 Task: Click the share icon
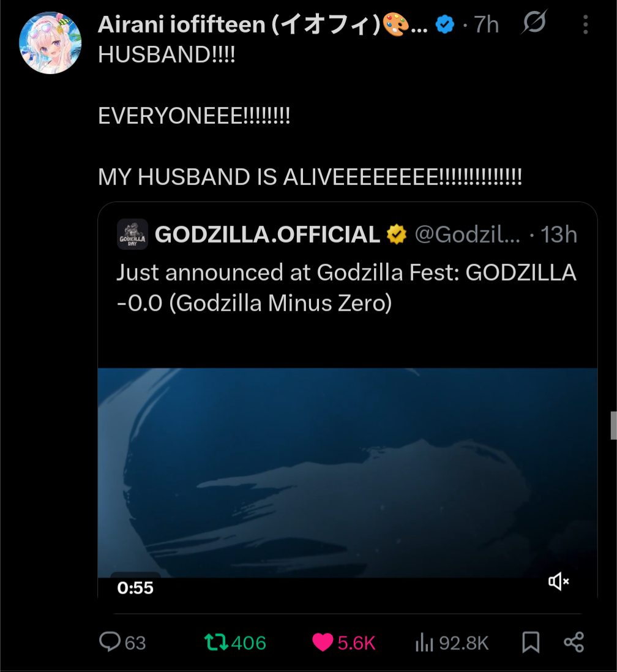(574, 642)
